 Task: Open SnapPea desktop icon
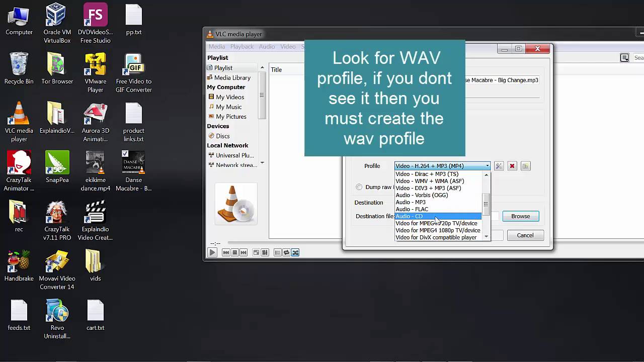[57, 167]
